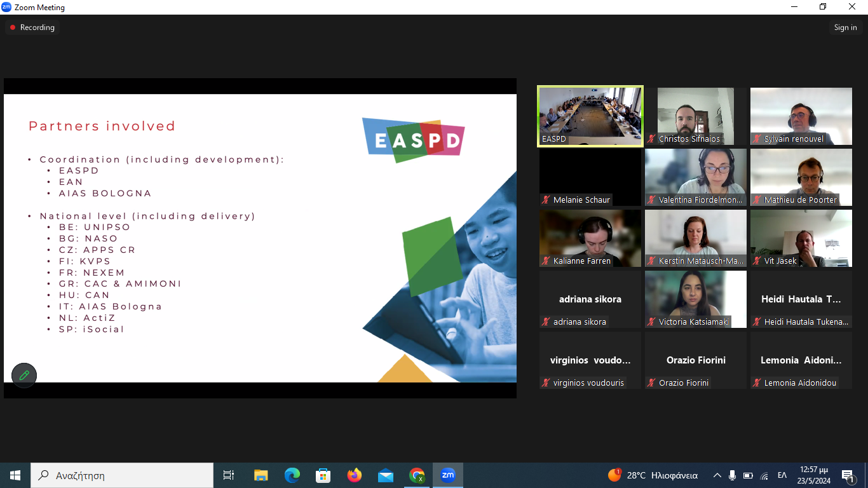Open the notification center icon

click(848, 475)
